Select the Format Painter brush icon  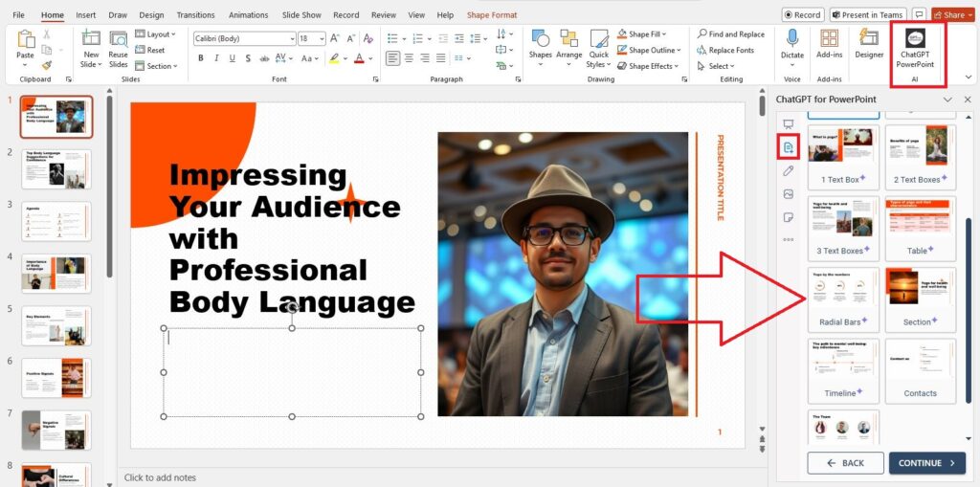click(x=47, y=65)
